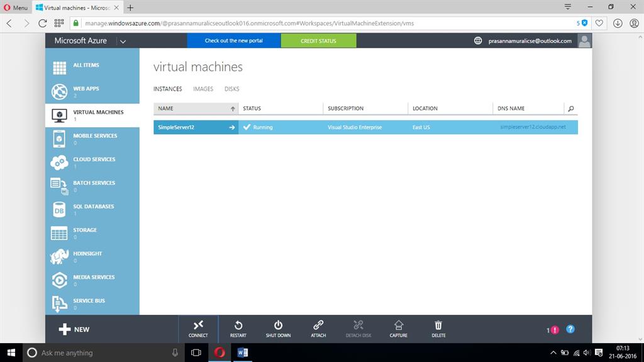Sort by the DNS Name column header

point(528,108)
